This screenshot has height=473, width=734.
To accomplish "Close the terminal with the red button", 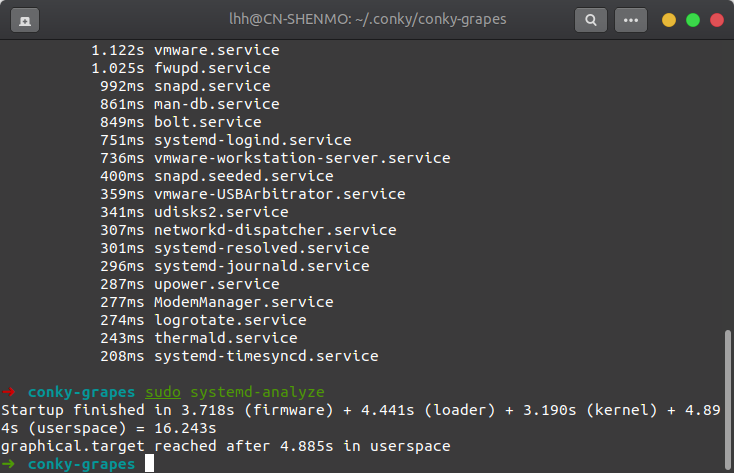I will pos(717,20).
